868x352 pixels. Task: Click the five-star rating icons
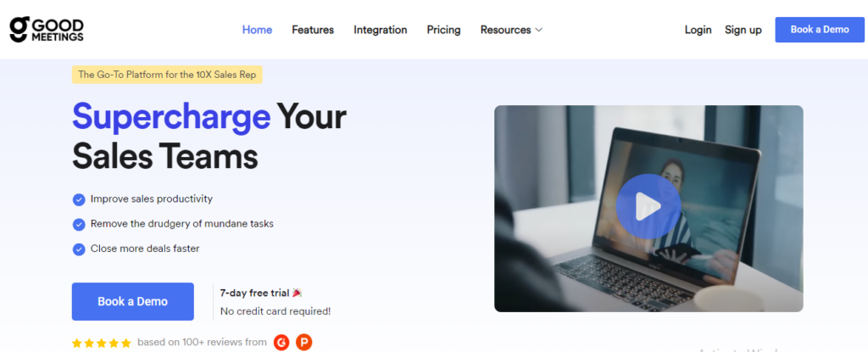pyautogui.click(x=102, y=343)
